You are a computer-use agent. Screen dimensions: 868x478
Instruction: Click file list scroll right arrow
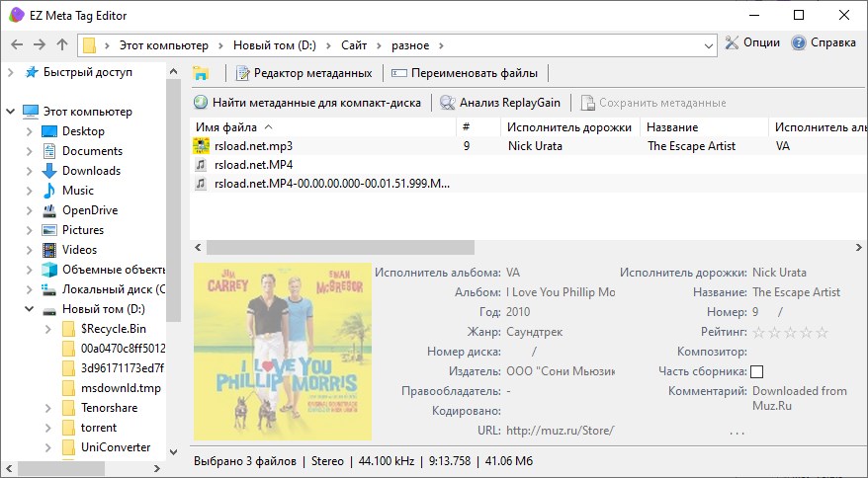[x=858, y=247]
